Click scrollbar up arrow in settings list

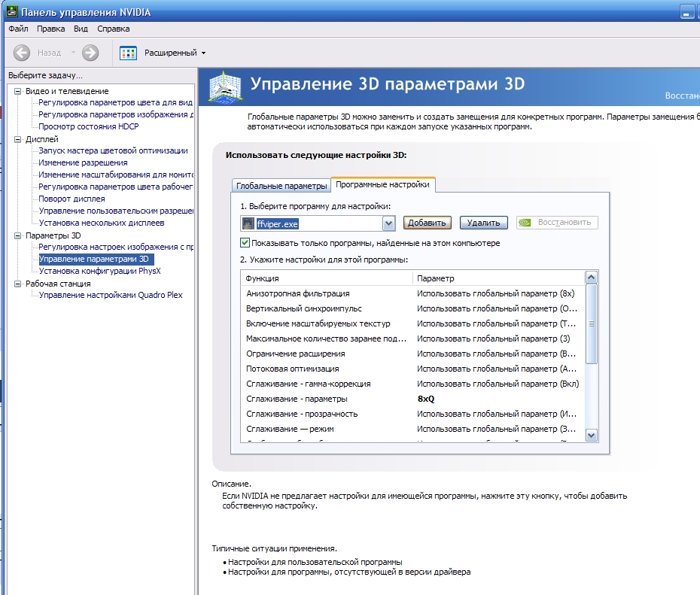click(591, 278)
